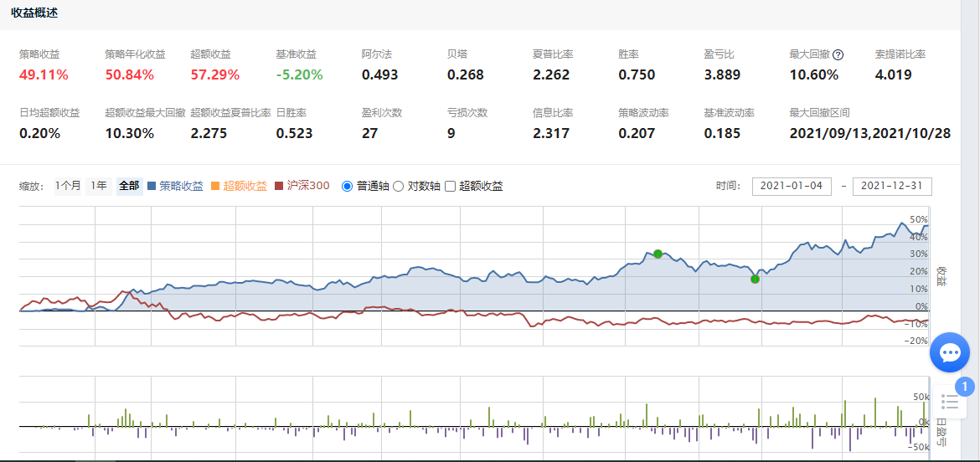
Task: Click the 50k label on profit axis
Action: tap(921, 398)
